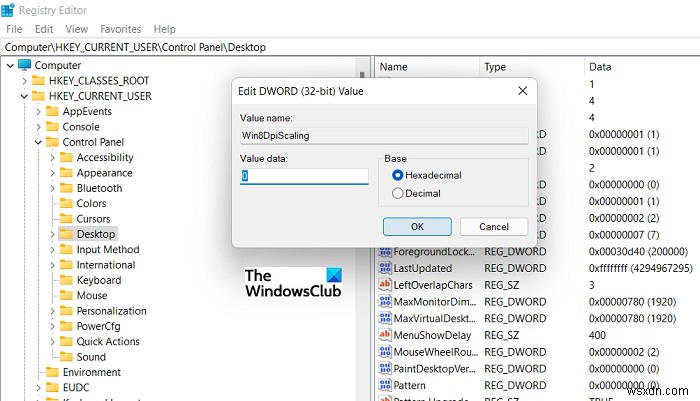Click the registry path address bar
The width and height of the screenshot is (700, 401).
tap(350, 47)
